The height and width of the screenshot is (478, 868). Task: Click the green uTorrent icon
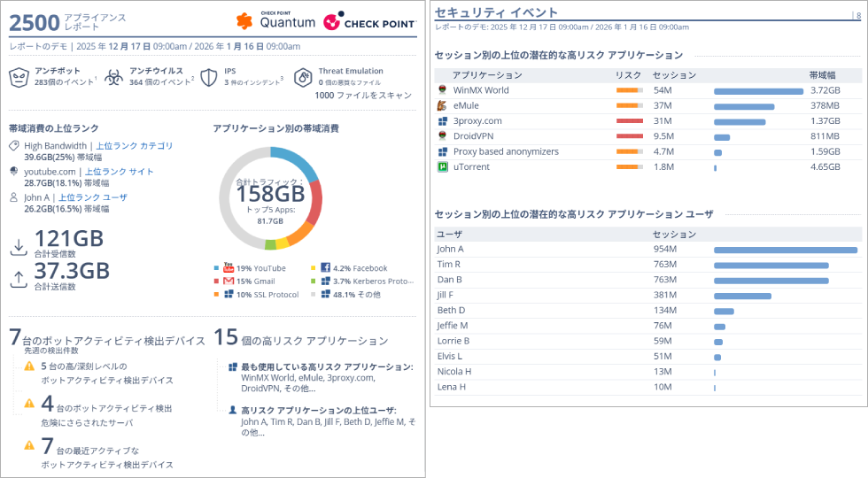[442, 166]
